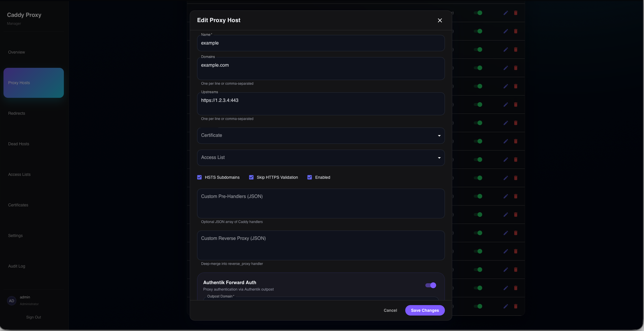Uncheck the Enabled checkbox
Screen dimensions: 644x331
pos(310,177)
